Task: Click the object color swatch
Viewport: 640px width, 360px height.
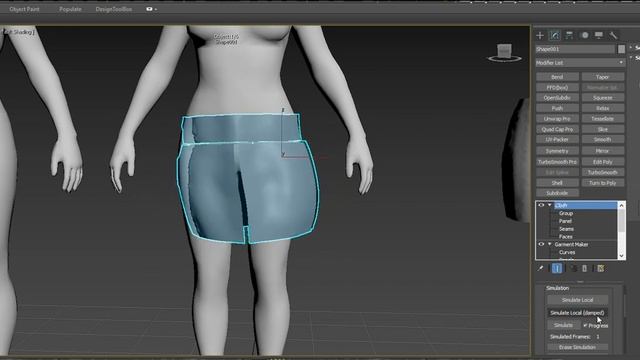Action: 621,49
